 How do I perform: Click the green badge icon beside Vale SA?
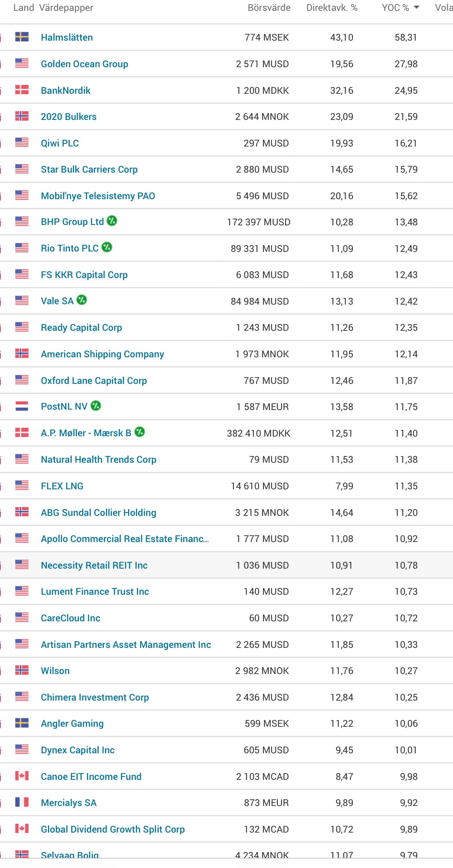coord(82,300)
